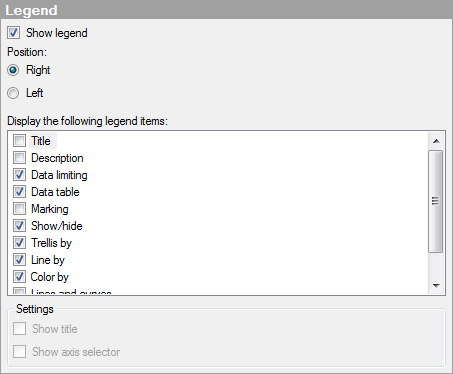Image resolution: width=453 pixels, height=374 pixels.
Task: Click the Legend panel header
Action: 226,10
